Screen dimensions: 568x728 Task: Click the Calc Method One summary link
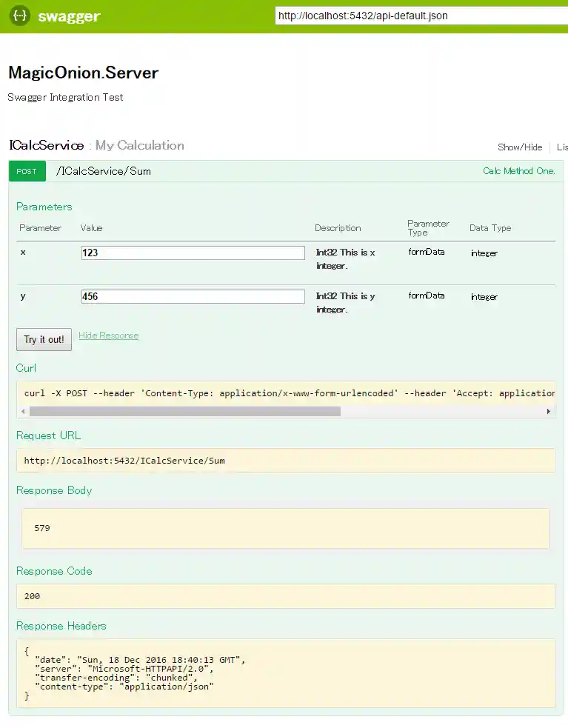click(x=518, y=171)
